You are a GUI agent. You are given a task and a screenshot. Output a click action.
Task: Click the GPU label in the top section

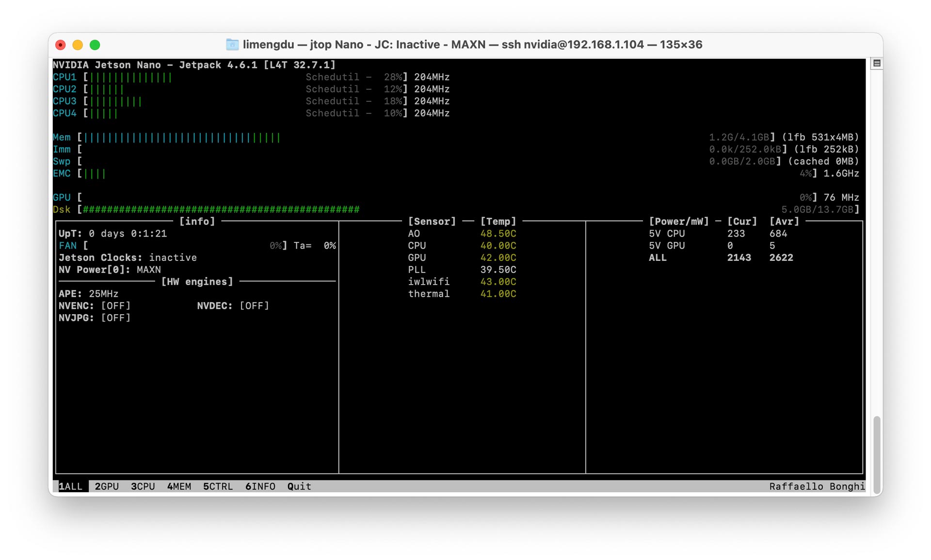click(x=62, y=197)
